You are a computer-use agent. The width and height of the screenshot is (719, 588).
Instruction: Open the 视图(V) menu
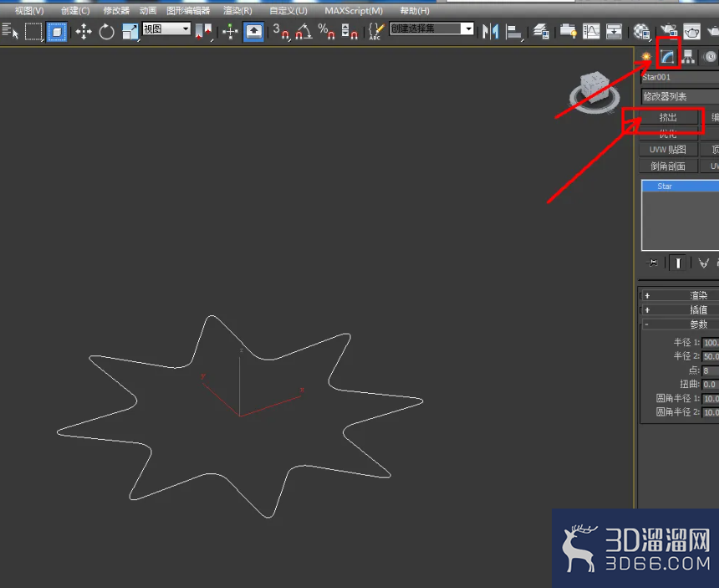[29, 11]
